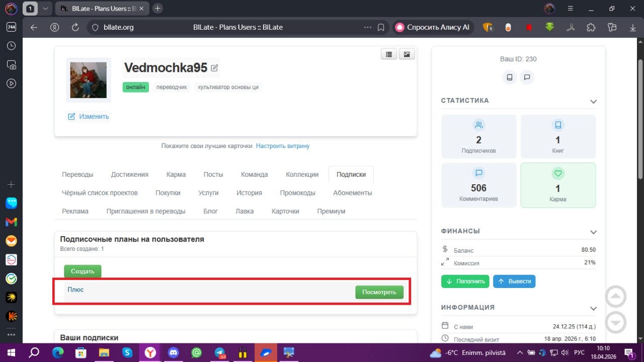This screenshot has width=644, height=362.
Task: Switch profile to image view icon
Action: coord(407,54)
